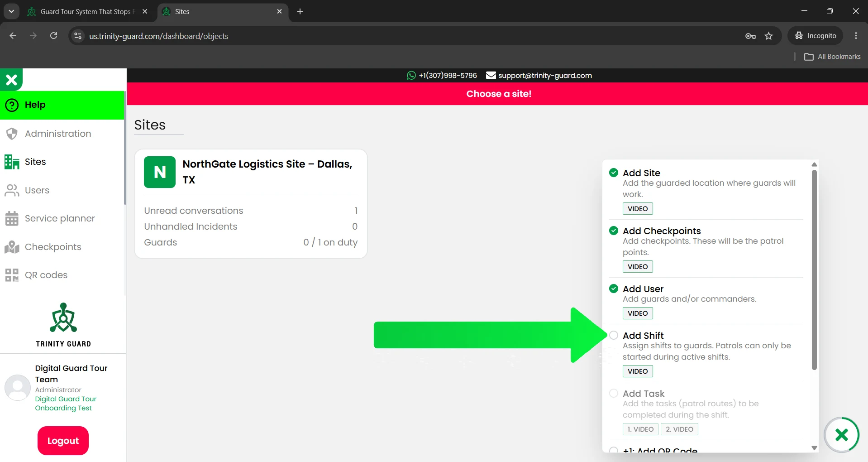Viewport: 868px width, 462px height.
Task: Open the Add User VIDEO button
Action: 638,313
